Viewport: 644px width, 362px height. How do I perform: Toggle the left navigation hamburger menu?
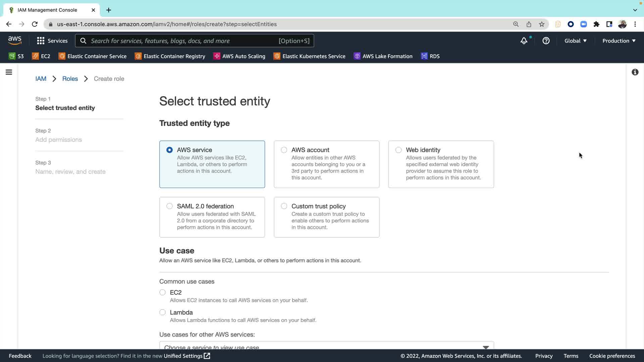(x=9, y=72)
